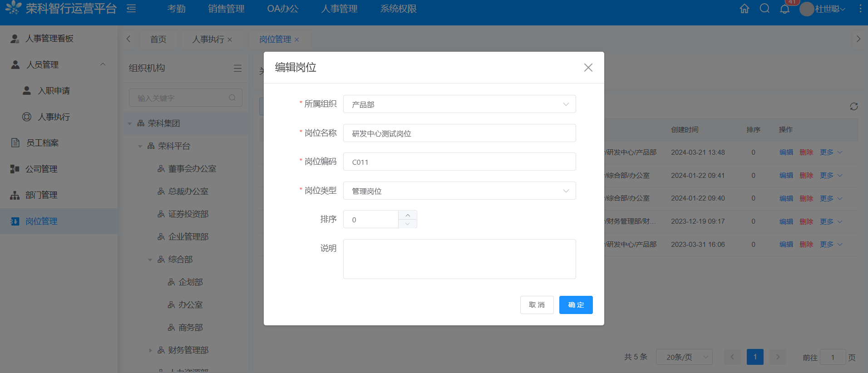The width and height of the screenshot is (868, 373).
Task: Open notifications bell icon
Action: 784,9
